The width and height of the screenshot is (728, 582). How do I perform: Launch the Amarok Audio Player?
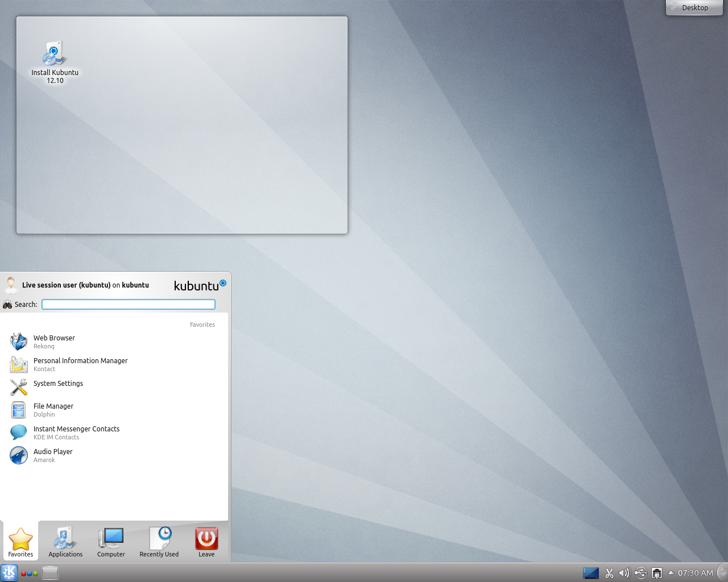coord(53,455)
